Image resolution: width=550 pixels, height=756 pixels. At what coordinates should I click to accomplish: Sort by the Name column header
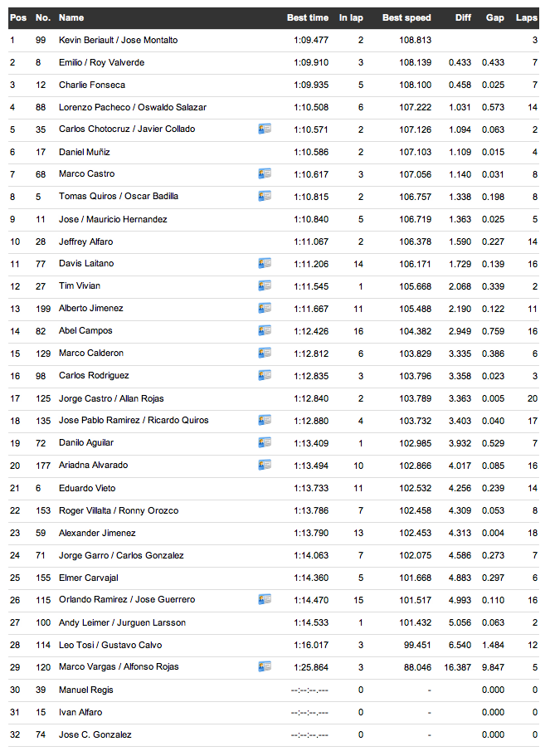71,17
